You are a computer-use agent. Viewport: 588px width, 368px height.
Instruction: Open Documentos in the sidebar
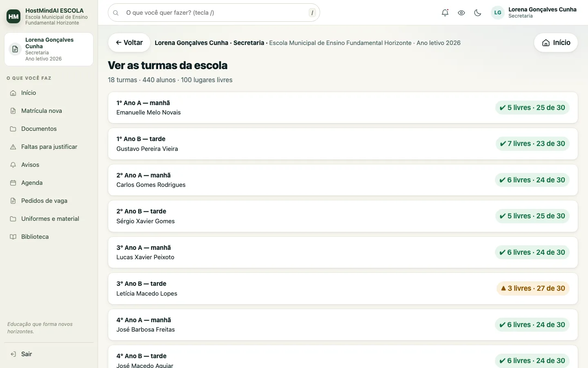(49, 129)
